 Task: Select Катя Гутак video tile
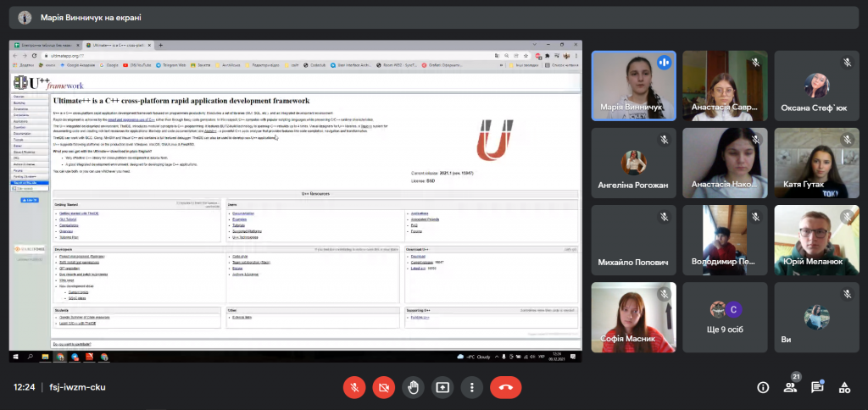pyautogui.click(x=817, y=163)
